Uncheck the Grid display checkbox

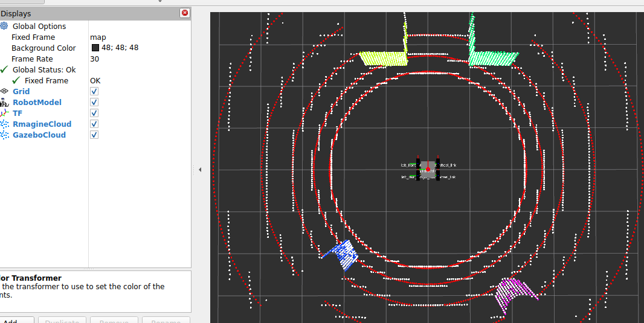tap(94, 91)
